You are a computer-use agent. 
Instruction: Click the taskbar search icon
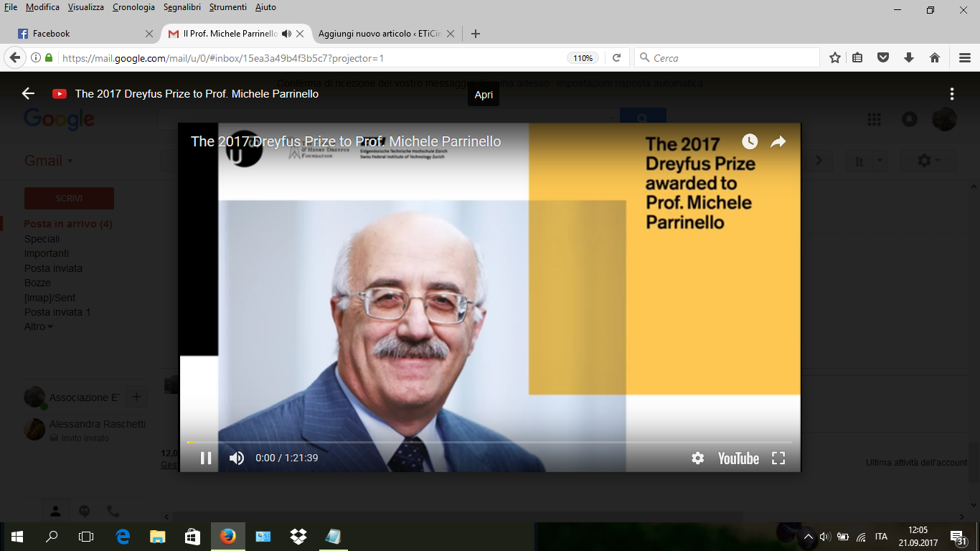click(52, 537)
